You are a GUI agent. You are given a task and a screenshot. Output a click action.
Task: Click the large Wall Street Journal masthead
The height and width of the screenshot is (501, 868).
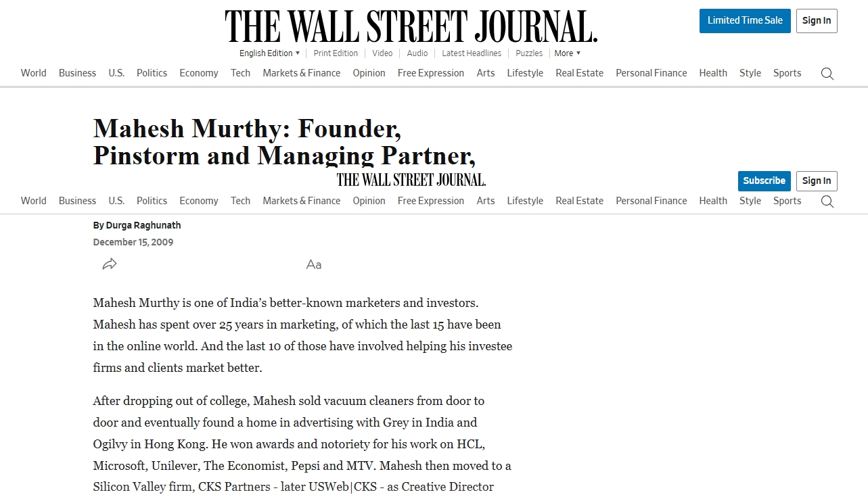pyautogui.click(x=411, y=27)
